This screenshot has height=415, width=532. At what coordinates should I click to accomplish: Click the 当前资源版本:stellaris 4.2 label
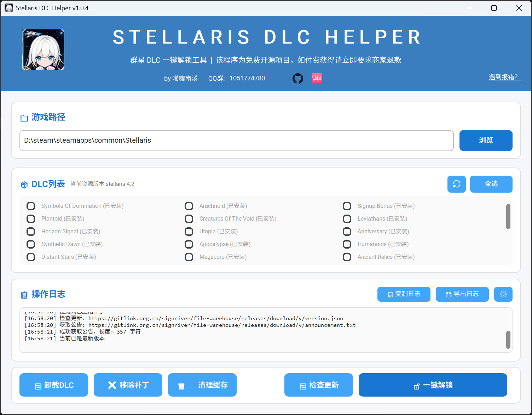pos(103,184)
